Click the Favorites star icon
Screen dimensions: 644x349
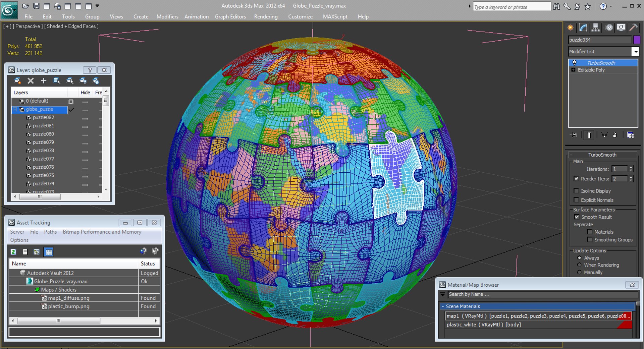coord(588,6)
